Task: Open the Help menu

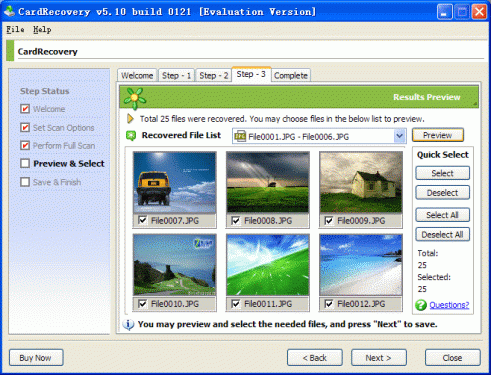Action: (x=42, y=30)
